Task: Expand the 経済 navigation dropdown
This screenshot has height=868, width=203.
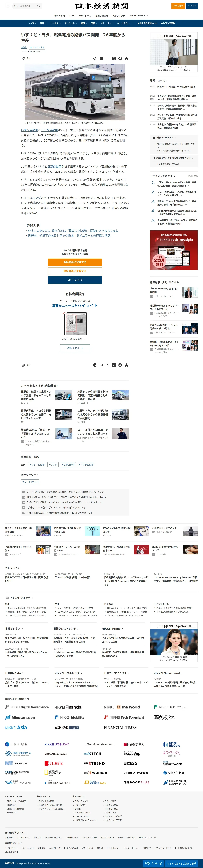Action: 84,23
